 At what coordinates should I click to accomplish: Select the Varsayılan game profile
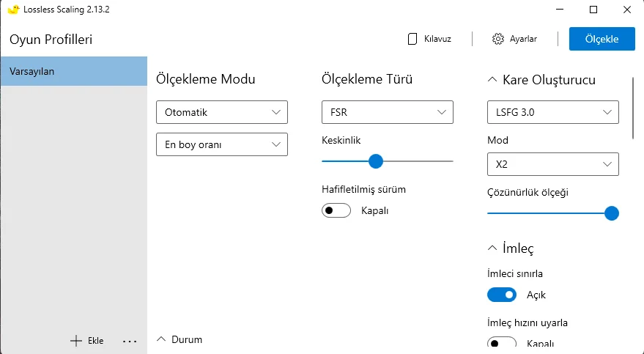point(74,71)
